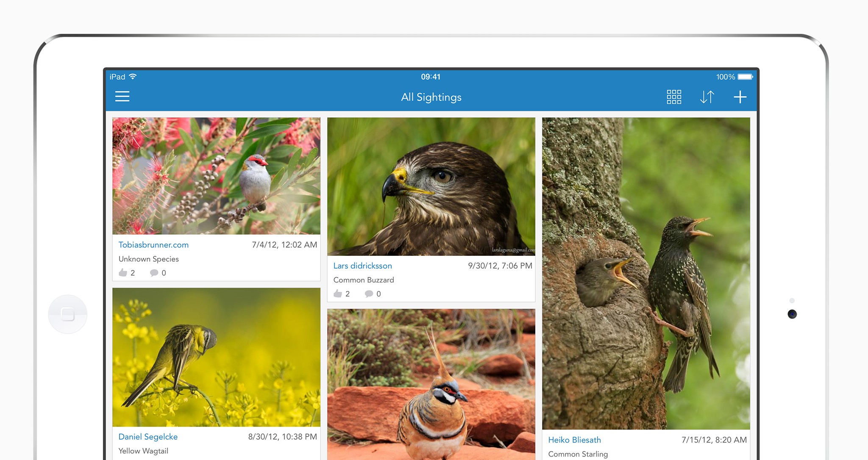
Task: Open comments on Unknown Species sighting
Action: click(154, 272)
